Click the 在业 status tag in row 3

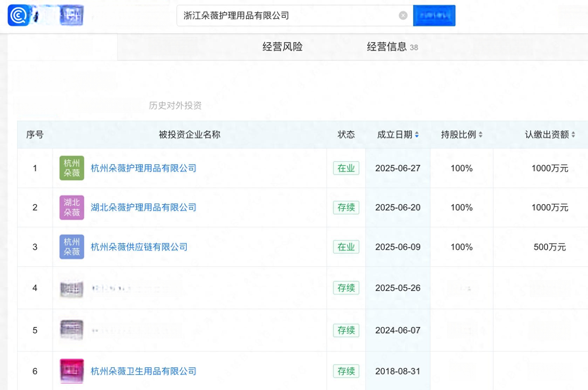(346, 247)
